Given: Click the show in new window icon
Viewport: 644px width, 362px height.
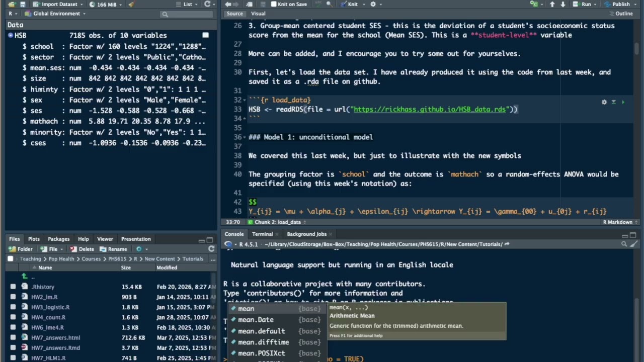Looking at the screenshot, I should [249, 4].
